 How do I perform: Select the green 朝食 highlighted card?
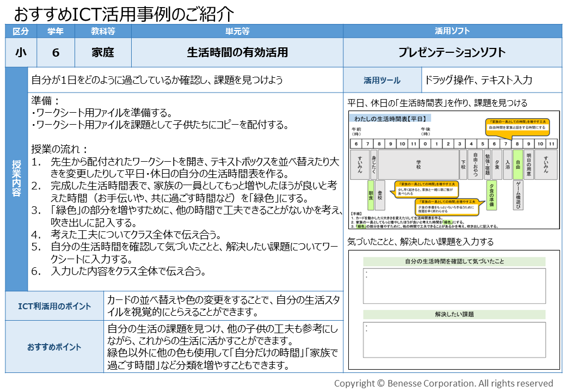[x=370, y=193]
